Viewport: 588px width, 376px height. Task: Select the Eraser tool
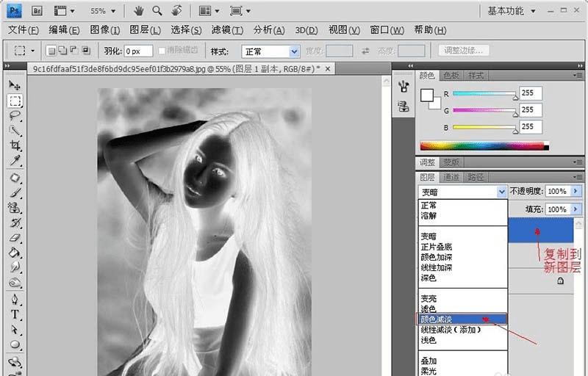coord(15,237)
